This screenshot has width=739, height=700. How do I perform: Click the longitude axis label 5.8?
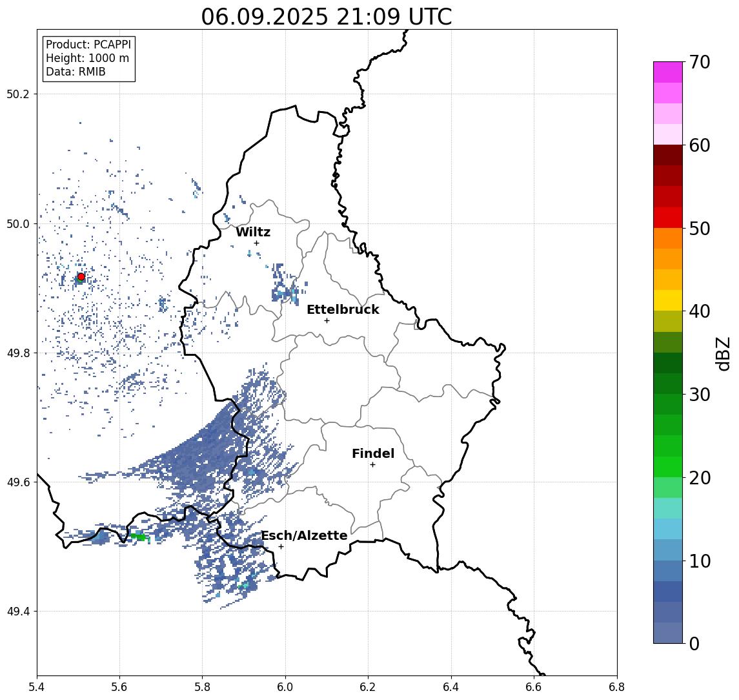[x=202, y=687]
